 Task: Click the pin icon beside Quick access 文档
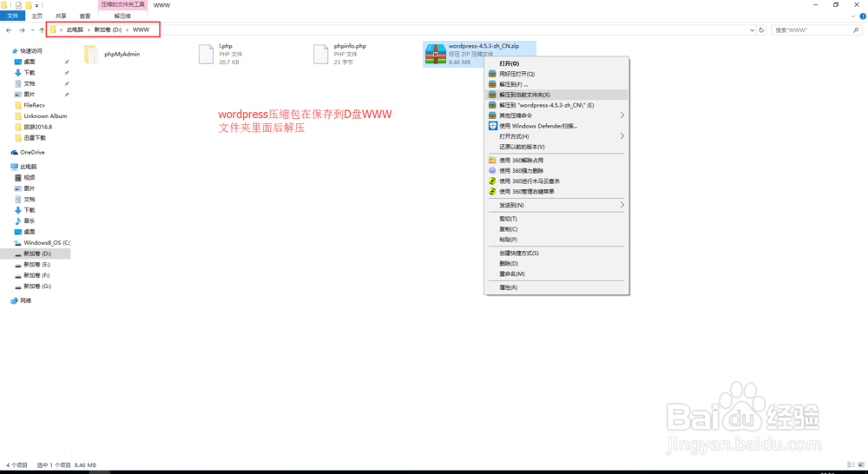pos(67,83)
